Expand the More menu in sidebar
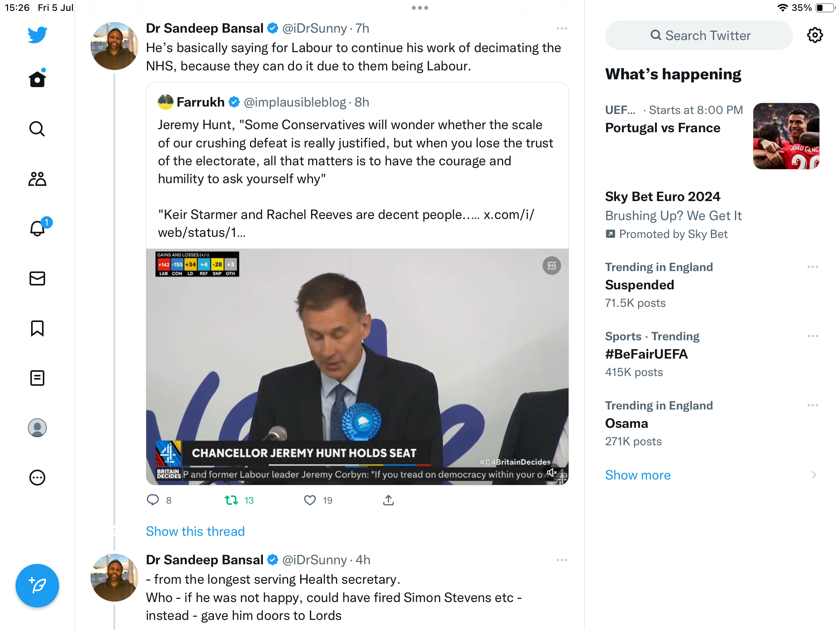Image resolution: width=840 pixels, height=630 pixels. (x=37, y=478)
